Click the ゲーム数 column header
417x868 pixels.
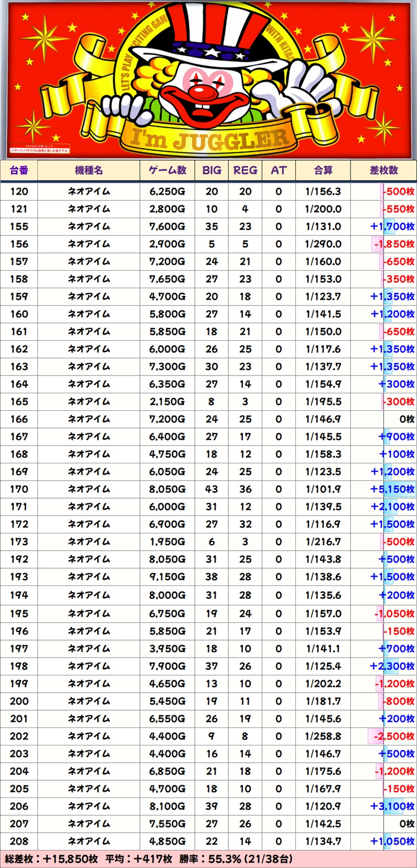point(167,171)
